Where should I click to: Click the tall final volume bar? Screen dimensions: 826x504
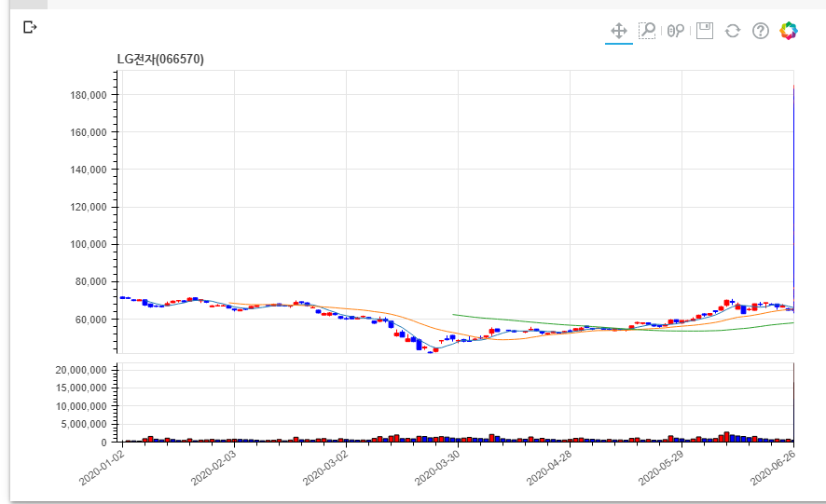point(793,402)
